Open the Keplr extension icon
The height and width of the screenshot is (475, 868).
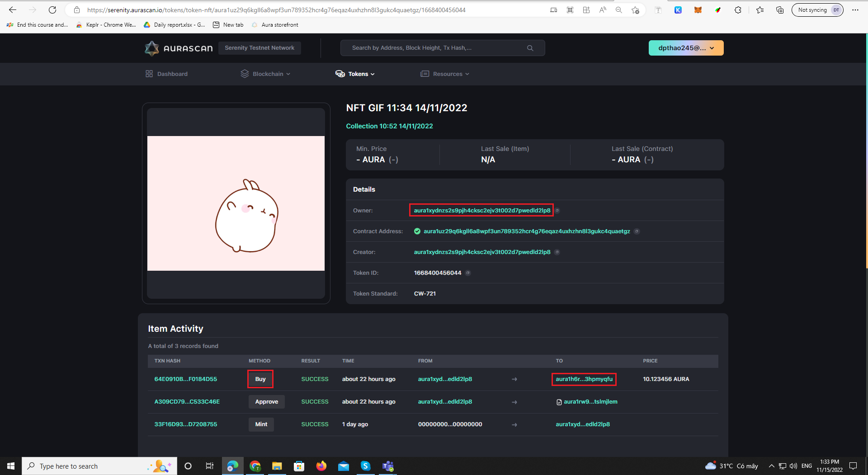(x=678, y=9)
